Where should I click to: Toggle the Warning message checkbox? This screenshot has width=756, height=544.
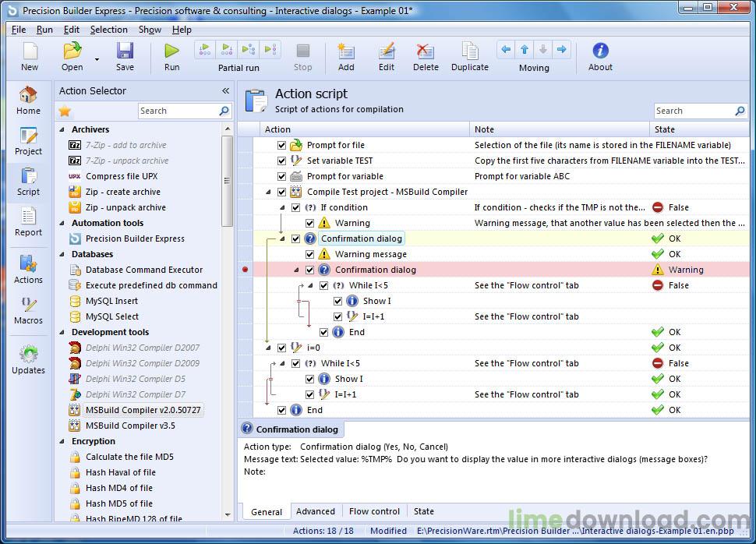pos(309,254)
